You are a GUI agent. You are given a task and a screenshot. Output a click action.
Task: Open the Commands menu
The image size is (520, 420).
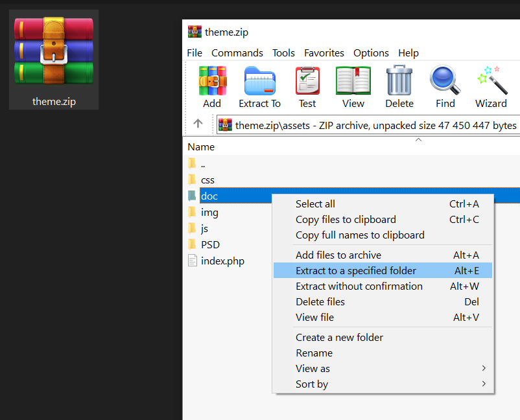pos(237,53)
